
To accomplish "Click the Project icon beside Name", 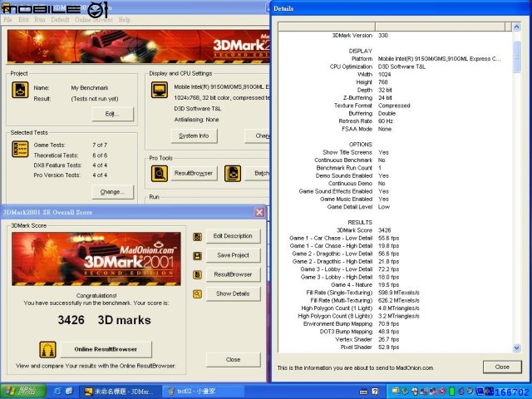I will (x=20, y=90).
